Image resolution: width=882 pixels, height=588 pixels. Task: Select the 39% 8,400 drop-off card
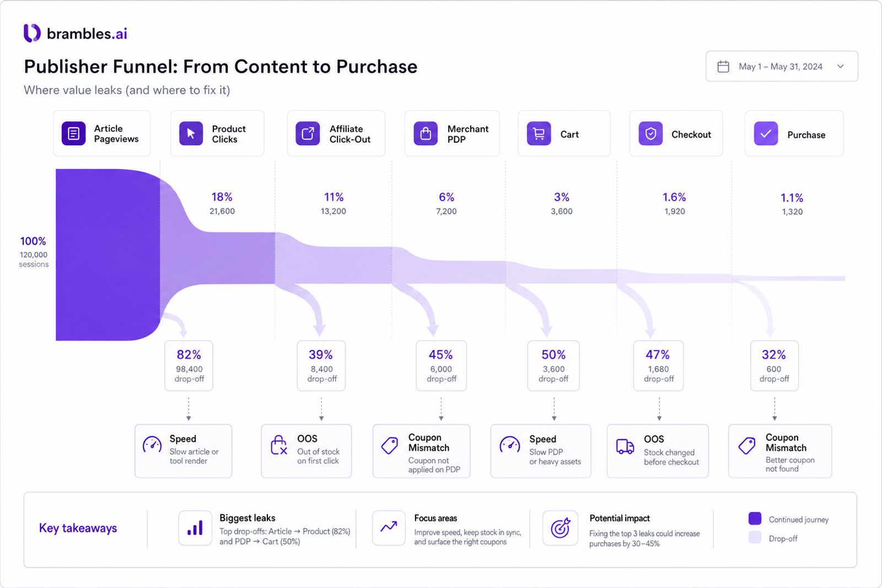coord(321,366)
